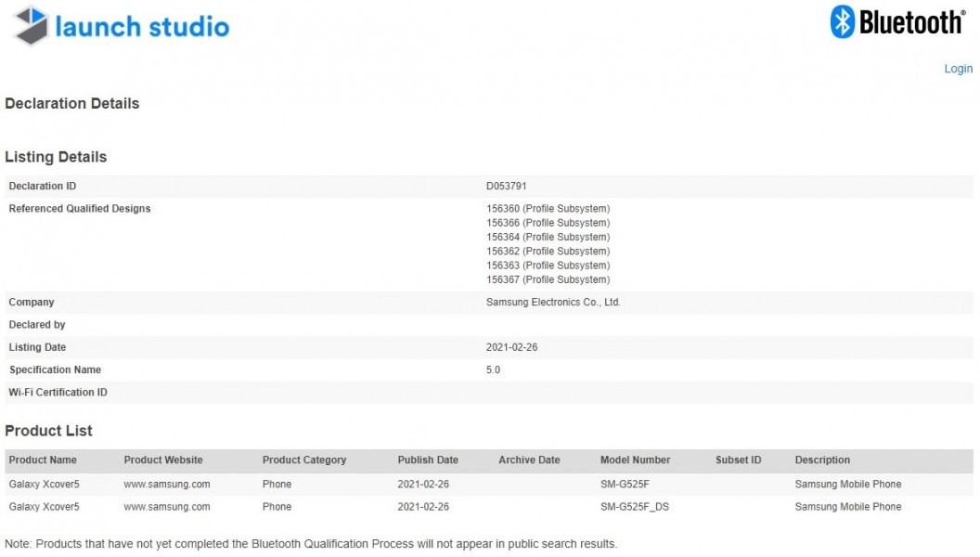Viewport: 980px width, 557px height.
Task: Click the Declaration ID label
Action: click(x=43, y=187)
